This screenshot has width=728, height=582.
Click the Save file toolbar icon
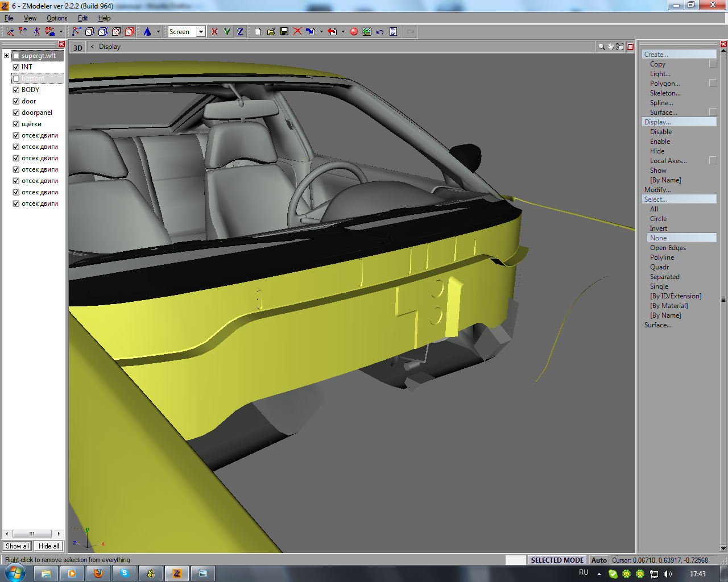284,32
